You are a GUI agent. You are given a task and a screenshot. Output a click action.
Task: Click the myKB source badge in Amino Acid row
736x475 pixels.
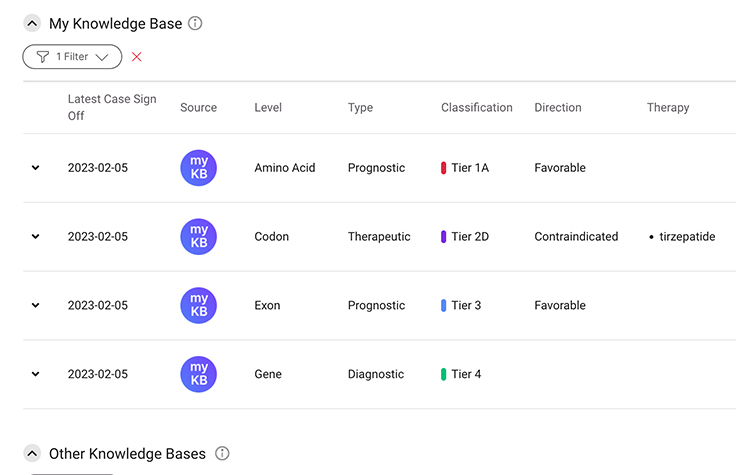pos(198,168)
